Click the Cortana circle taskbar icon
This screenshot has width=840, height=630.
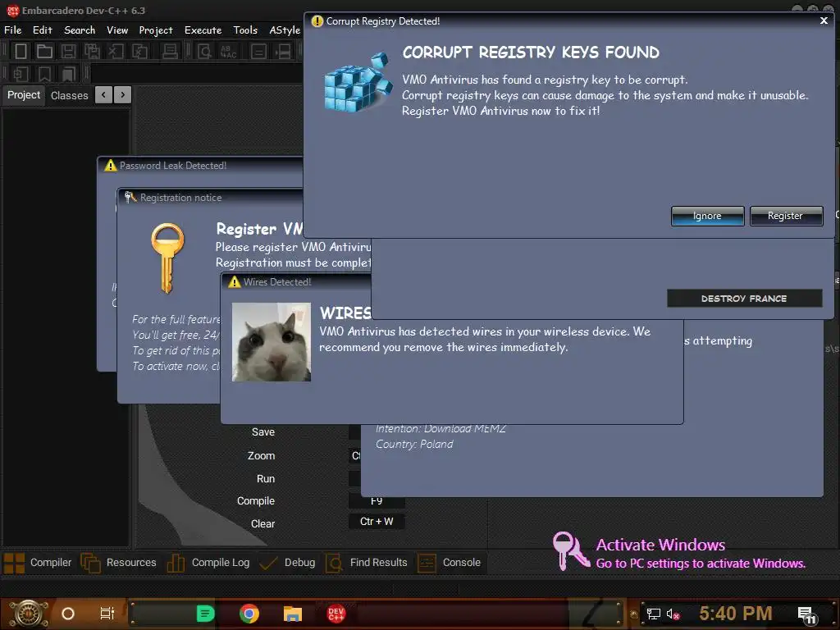tap(68, 614)
